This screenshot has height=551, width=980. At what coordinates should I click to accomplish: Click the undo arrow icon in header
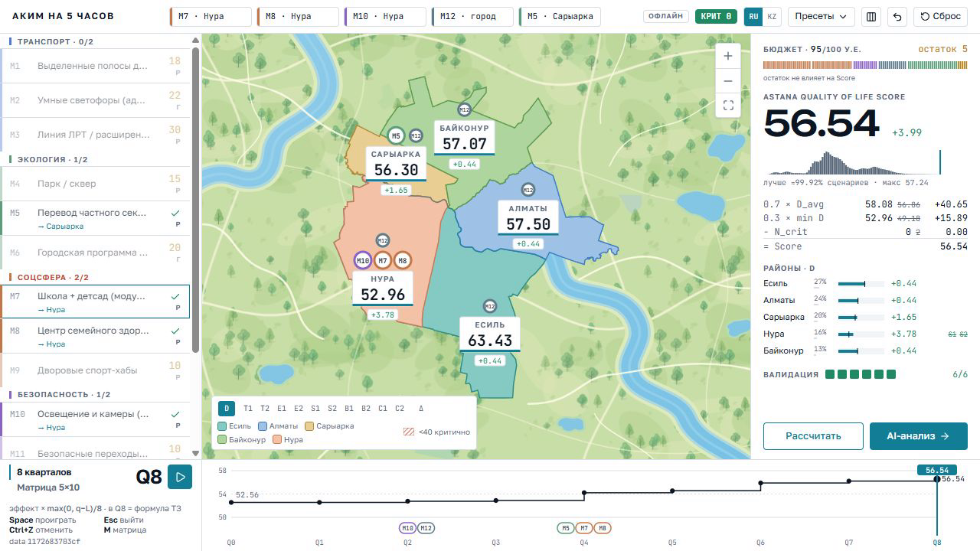pyautogui.click(x=897, y=16)
